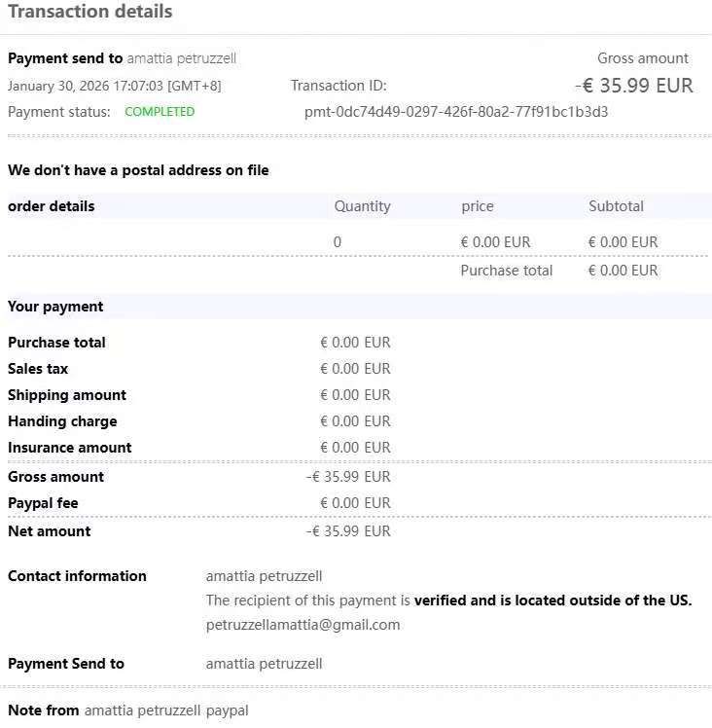Click the Net amount value -€ 35.99 EUR
712x728 pixels.
[348, 531]
